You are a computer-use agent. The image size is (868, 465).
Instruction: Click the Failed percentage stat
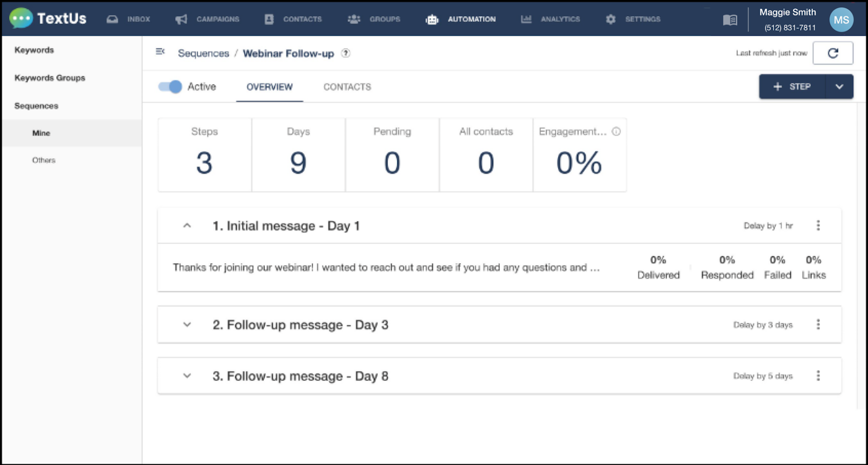click(x=777, y=267)
